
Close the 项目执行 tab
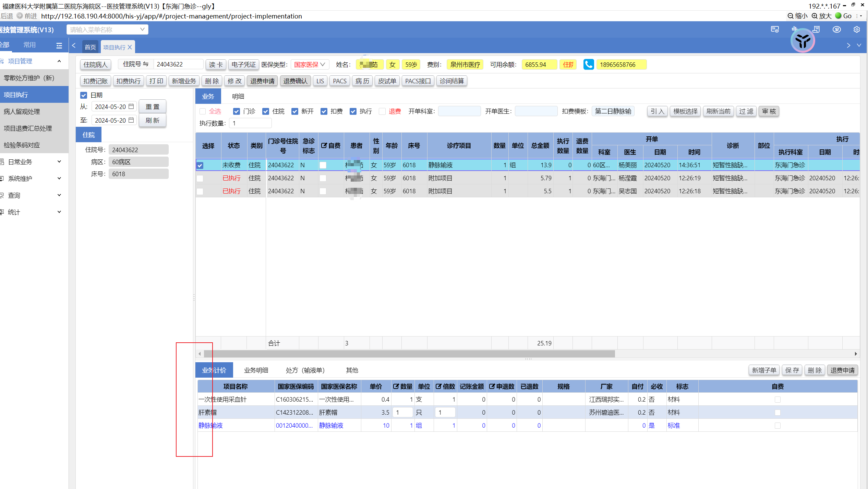[130, 47]
